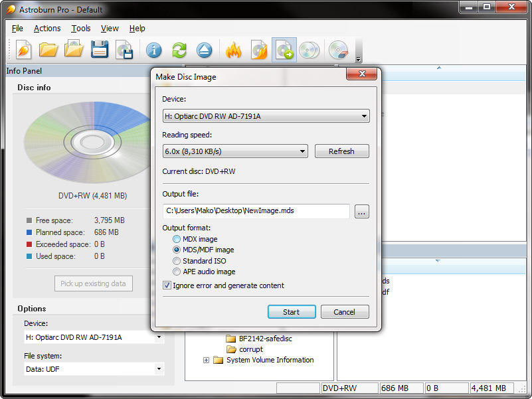Screen dimensions: 532x399
Task: Click the copy disc two-discs icon
Action: (309, 50)
